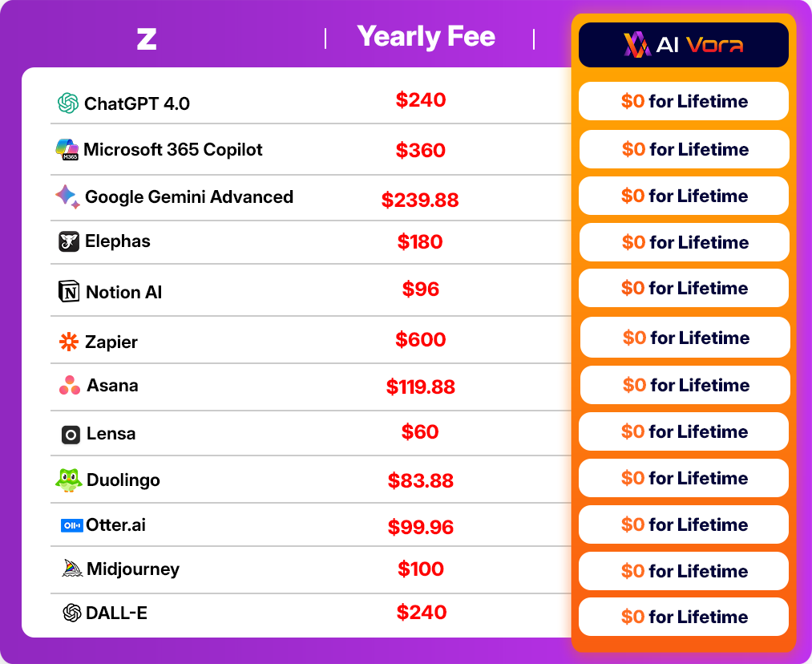Image resolution: width=812 pixels, height=664 pixels.
Task: Click the Microsoft 365 Copilot icon
Action: click(x=67, y=150)
